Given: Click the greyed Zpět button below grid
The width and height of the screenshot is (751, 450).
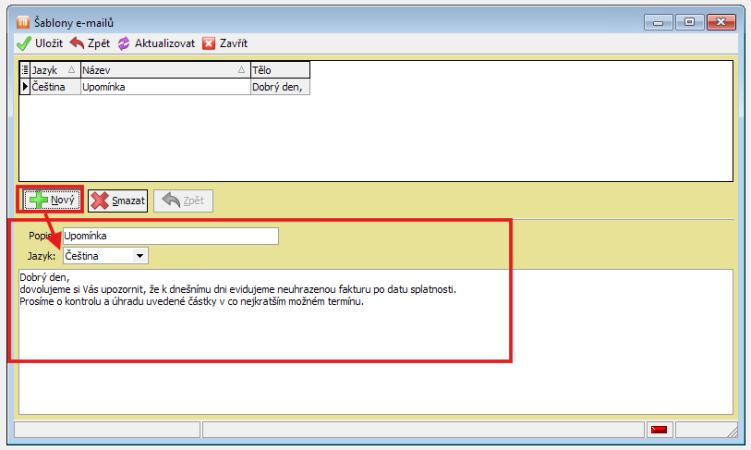Looking at the screenshot, I should 185,200.
